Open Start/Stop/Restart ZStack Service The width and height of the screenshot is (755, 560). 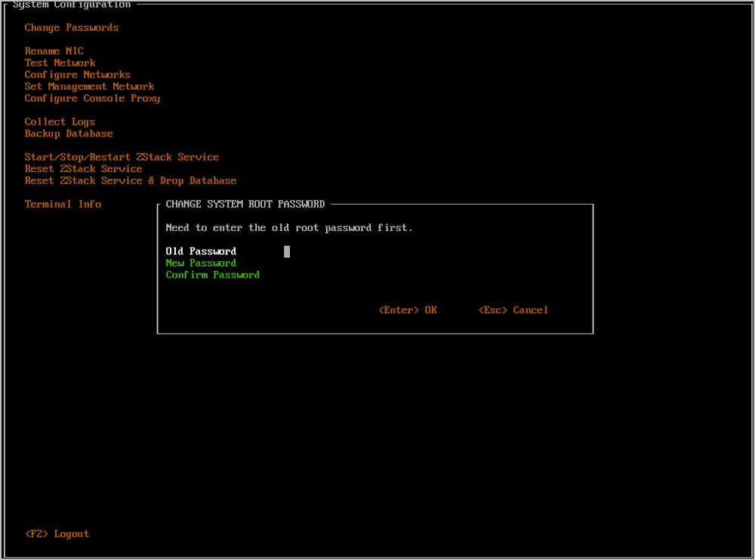[122, 157]
